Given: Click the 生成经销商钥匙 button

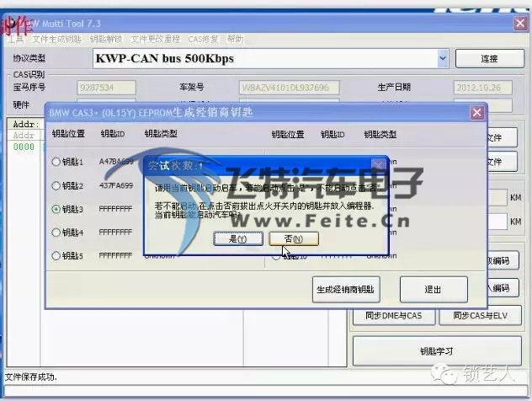Looking at the screenshot, I should click(x=346, y=289).
